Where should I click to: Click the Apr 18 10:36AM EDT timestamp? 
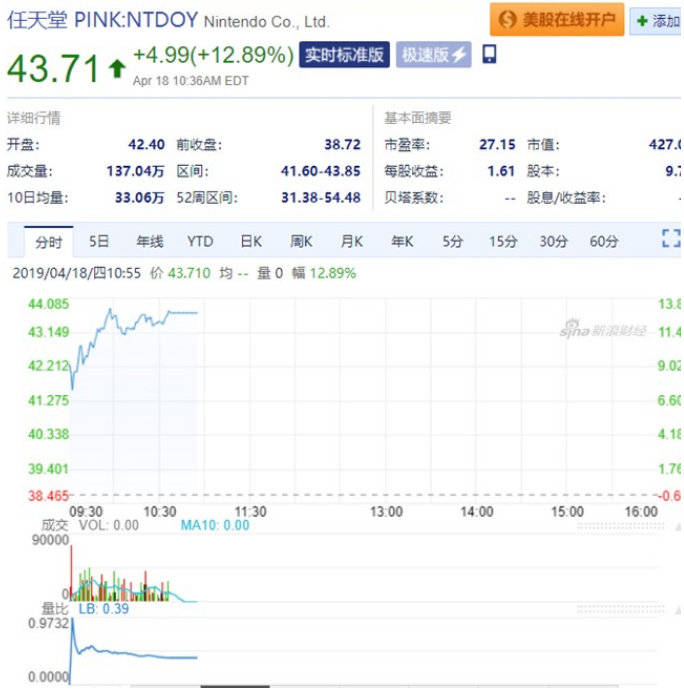(191, 81)
